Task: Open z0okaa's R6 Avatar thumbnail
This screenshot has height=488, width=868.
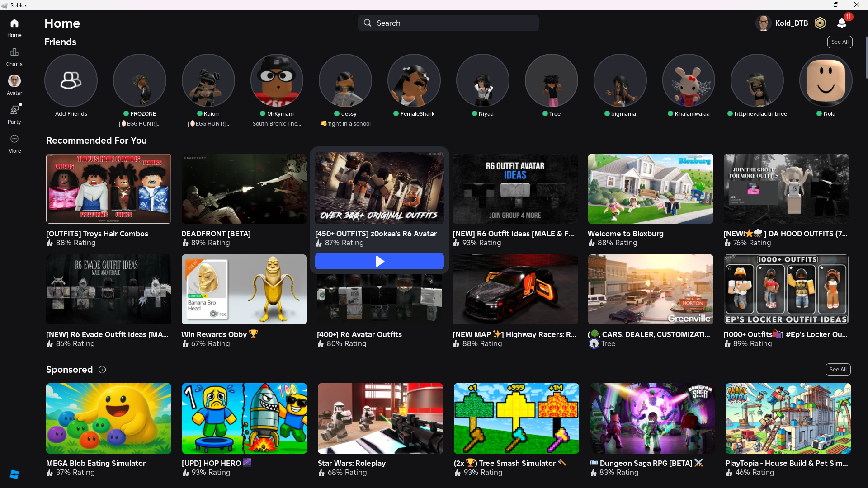Action: pos(379,188)
